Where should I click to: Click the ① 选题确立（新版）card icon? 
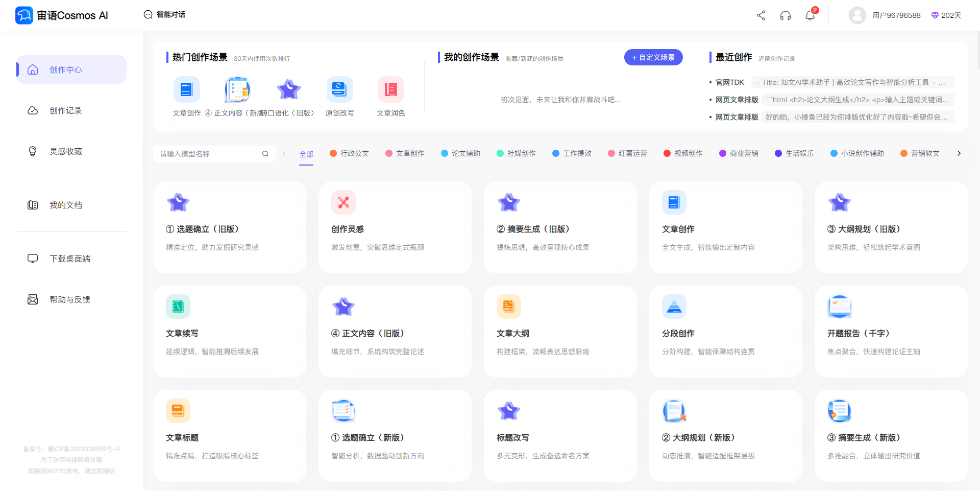(x=344, y=411)
